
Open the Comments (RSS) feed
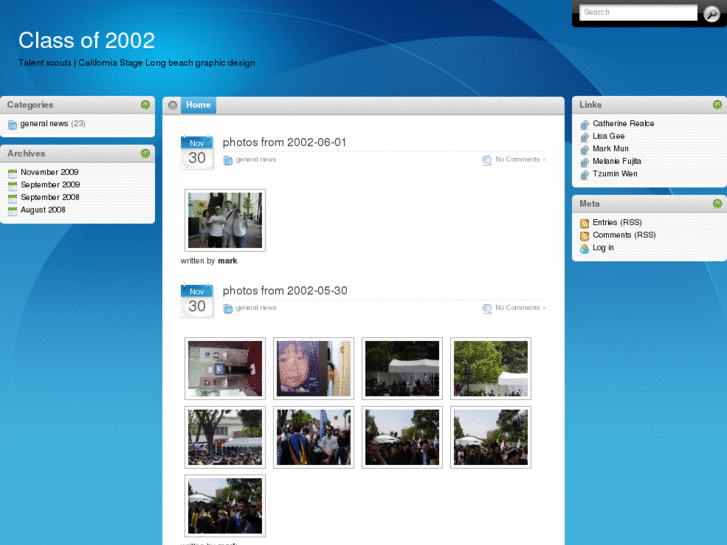point(624,235)
